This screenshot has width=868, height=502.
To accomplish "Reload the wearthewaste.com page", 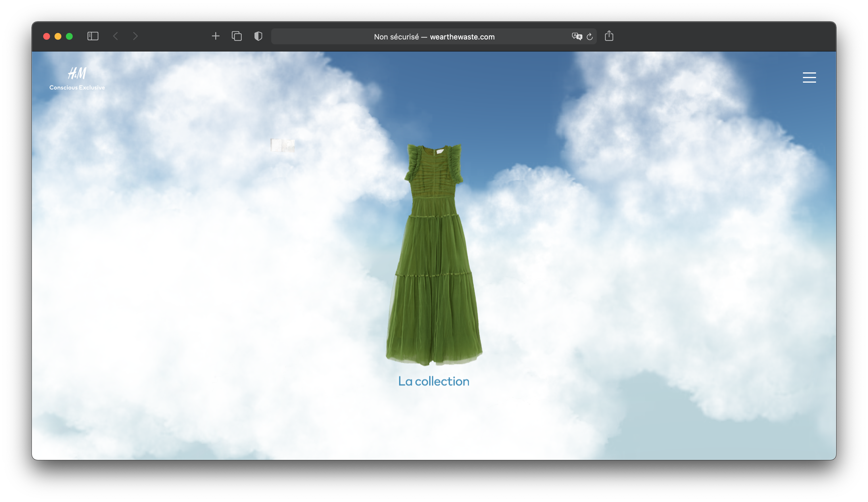I will tap(590, 37).
